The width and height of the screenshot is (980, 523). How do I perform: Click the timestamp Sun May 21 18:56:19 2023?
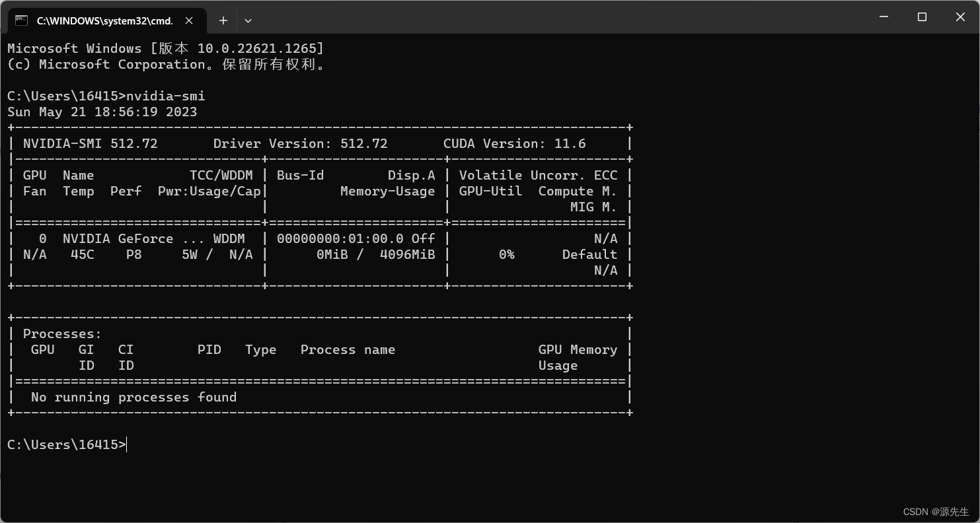[x=102, y=112]
